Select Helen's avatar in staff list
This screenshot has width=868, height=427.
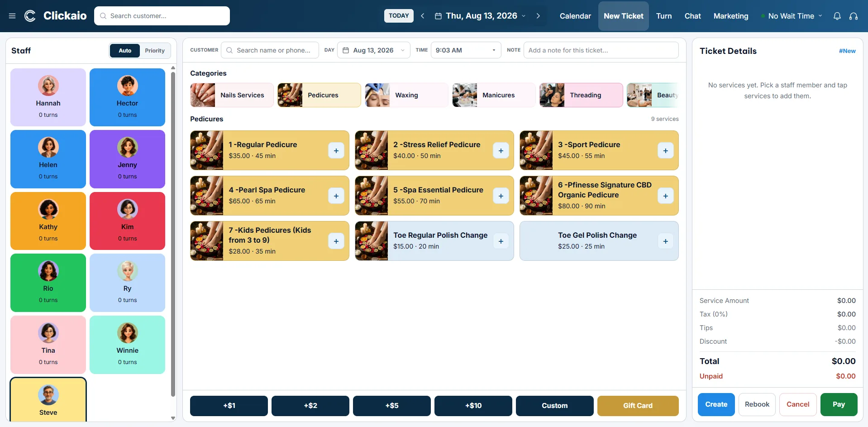pyautogui.click(x=48, y=147)
